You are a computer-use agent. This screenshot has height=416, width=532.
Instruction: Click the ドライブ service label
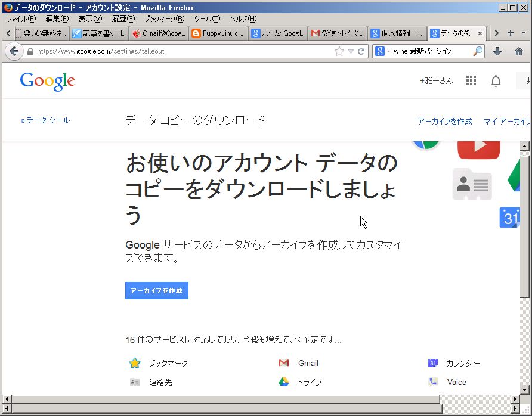pos(310,383)
